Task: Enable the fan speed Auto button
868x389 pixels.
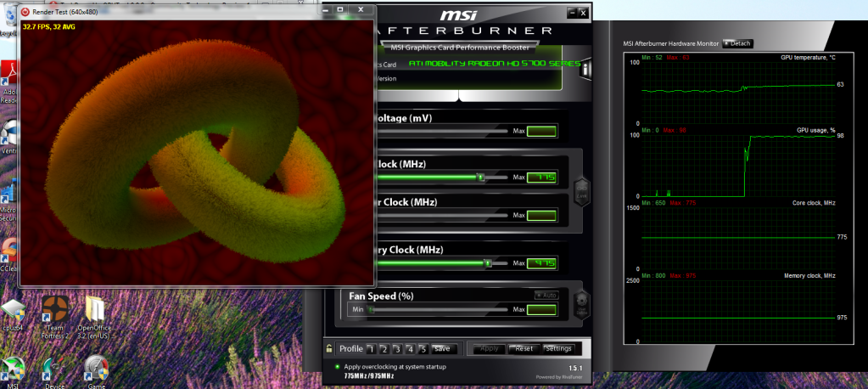Action: click(x=546, y=296)
